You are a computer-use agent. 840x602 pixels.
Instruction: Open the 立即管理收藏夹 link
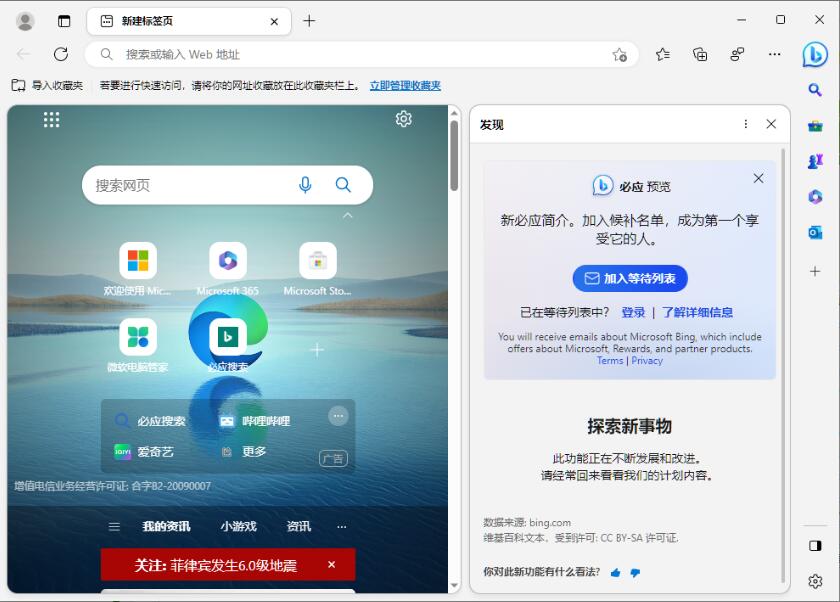405,86
